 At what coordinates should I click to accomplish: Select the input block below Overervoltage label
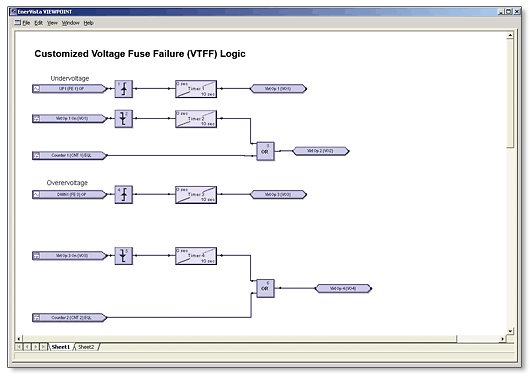pos(70,195)
